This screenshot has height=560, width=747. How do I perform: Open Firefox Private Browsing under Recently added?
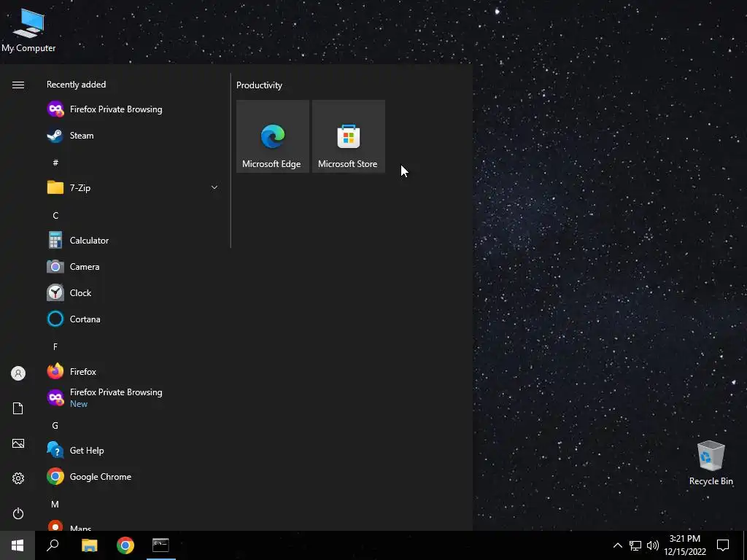point(133,109)
